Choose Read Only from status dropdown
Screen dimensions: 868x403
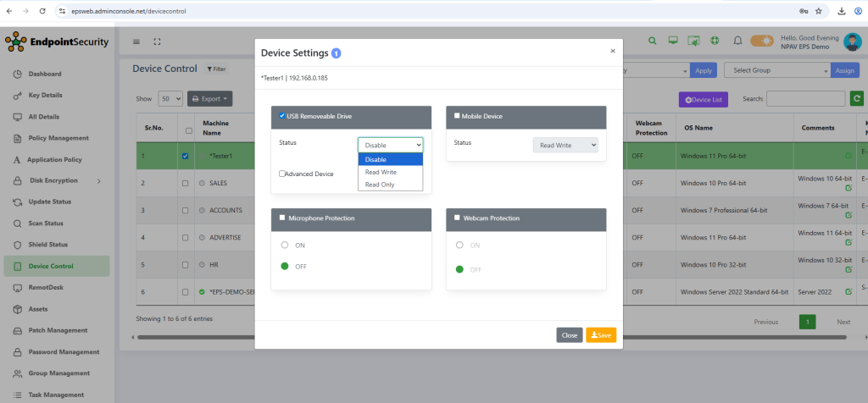coord(379,184)
